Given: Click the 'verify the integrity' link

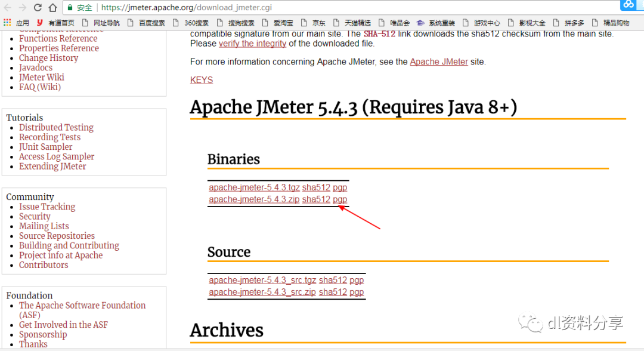Looking at the screenshot, I should click(252, 43).
